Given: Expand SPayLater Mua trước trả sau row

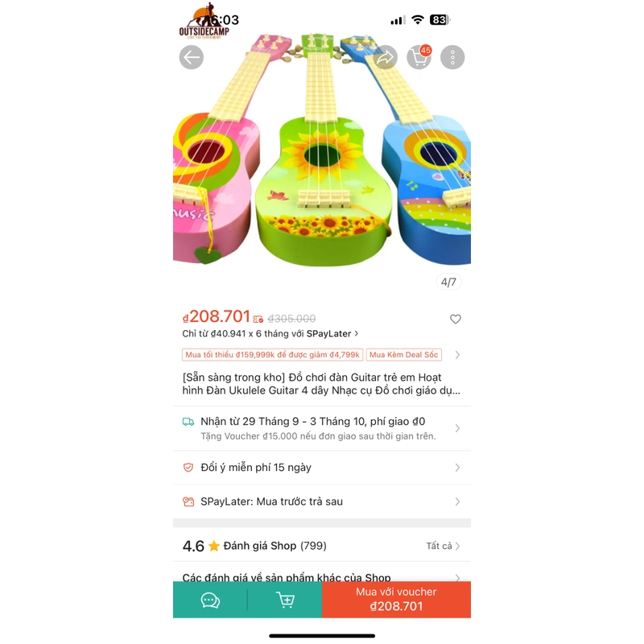Looking at the screenshot, I should [322, 502].
